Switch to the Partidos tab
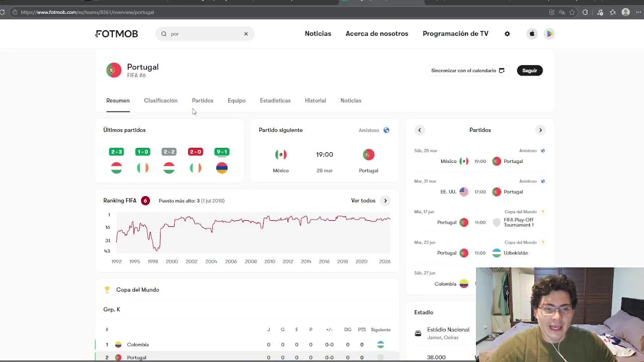This screenshot has height=362, width=644. click(x=202, y=101)
